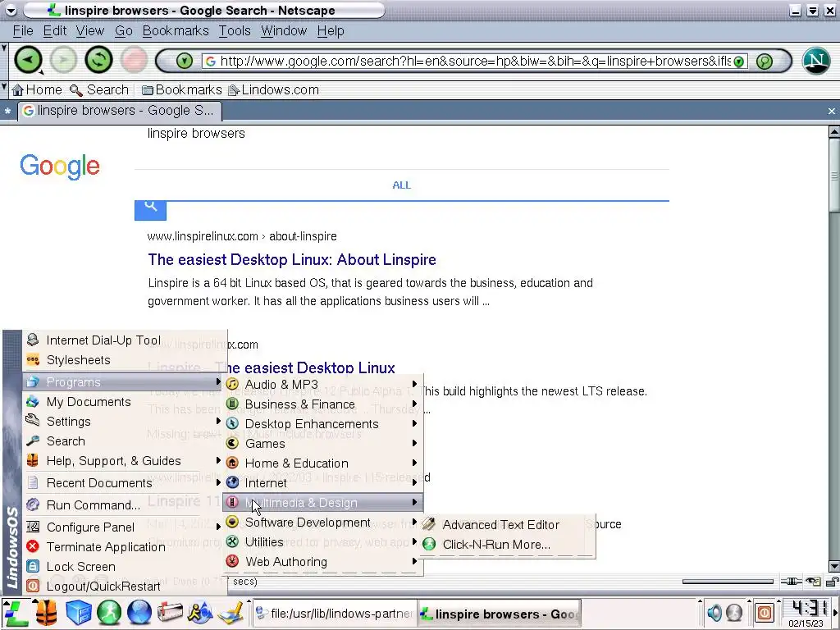840x630 pixels.
Task: Expand the Audio & MP3 program category
Action: pyautogui.click(x=323, y=385)
